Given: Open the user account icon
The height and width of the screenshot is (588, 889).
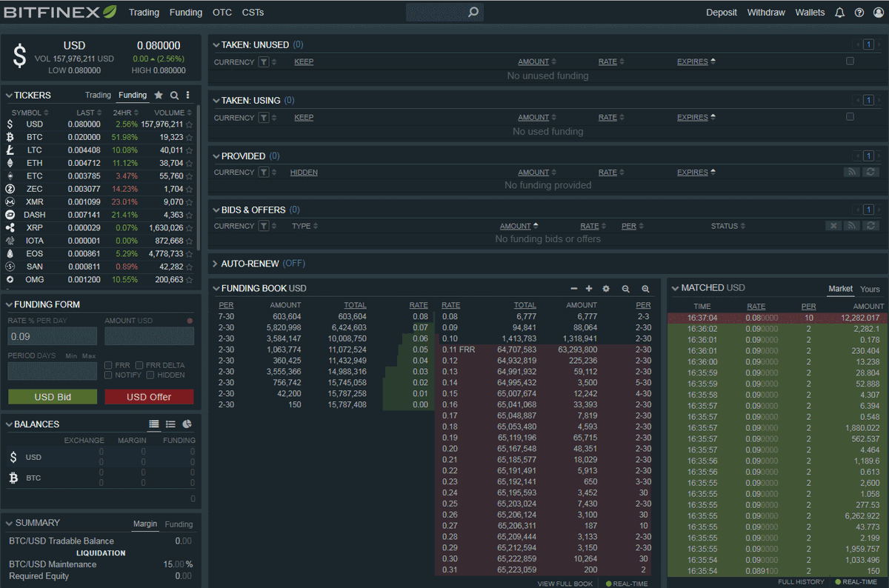Looking at the screenshot, I should [x=878, y=13].
